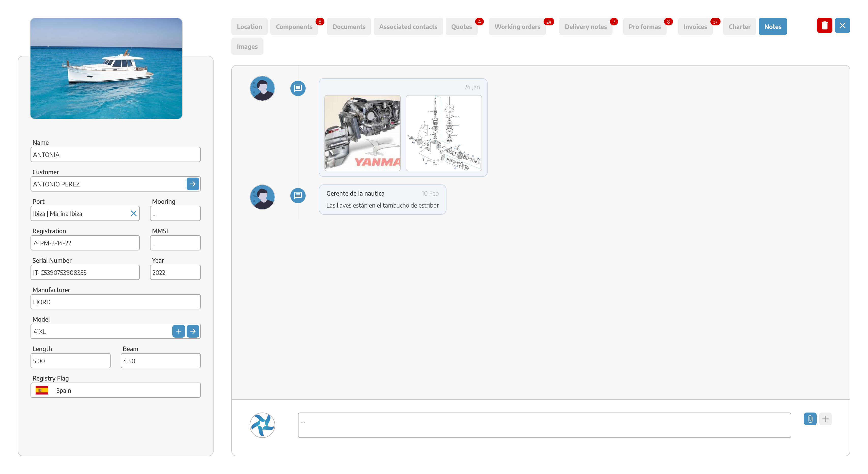Add note with the plus icon
Screen dimensions: 868x474
pyautogui.click(x=825, y=419)
